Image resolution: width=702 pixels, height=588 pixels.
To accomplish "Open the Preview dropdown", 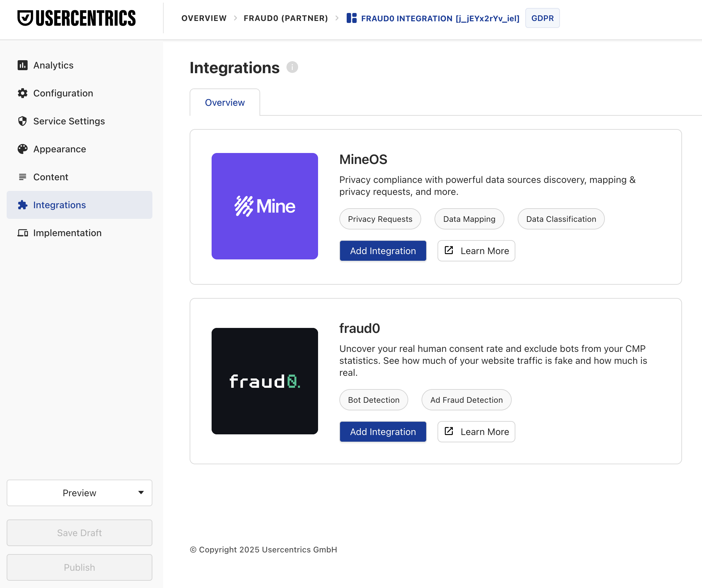I will click(x=79, y=493).
